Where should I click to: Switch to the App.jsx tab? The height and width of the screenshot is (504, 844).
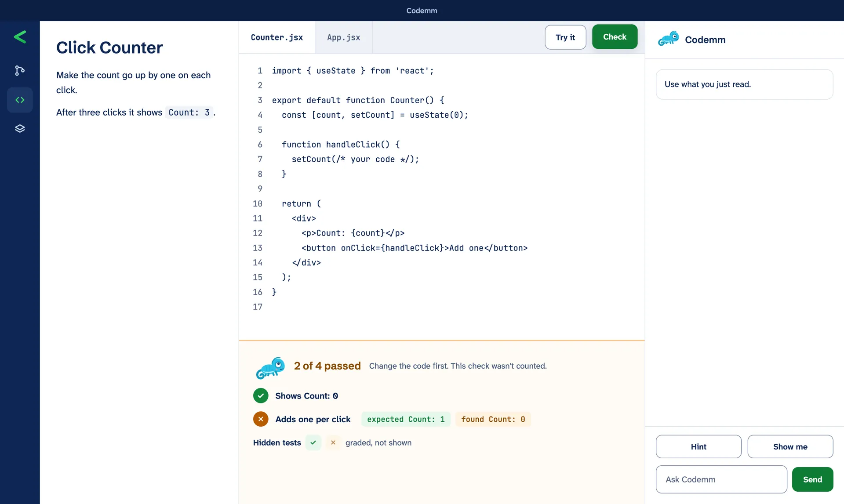(344, 37)
